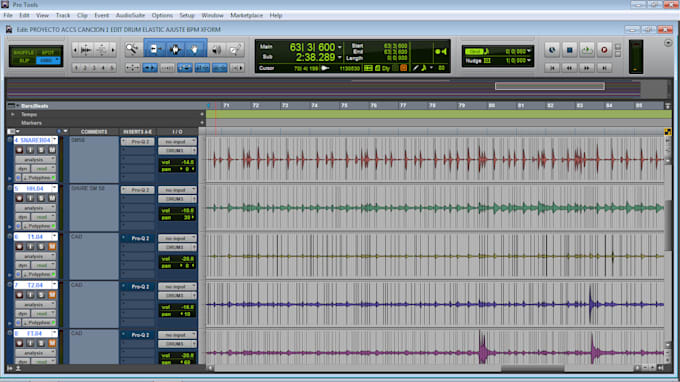Image resolution: width=680 pixels, height=382 pixels.
Task: Open the Track menu
Action: [63, 15]
